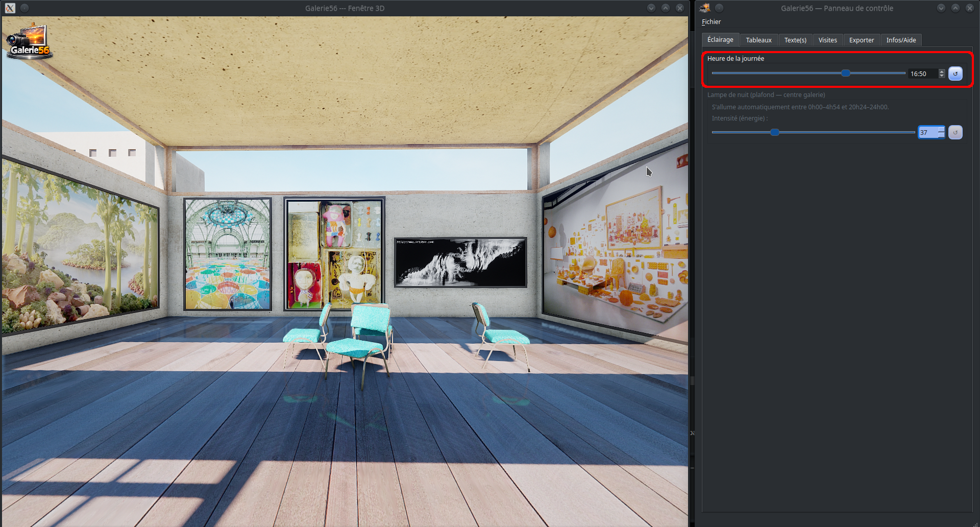Pin the 3D window on all desktops
The image size is (980, 527).
tap(24, 8)
